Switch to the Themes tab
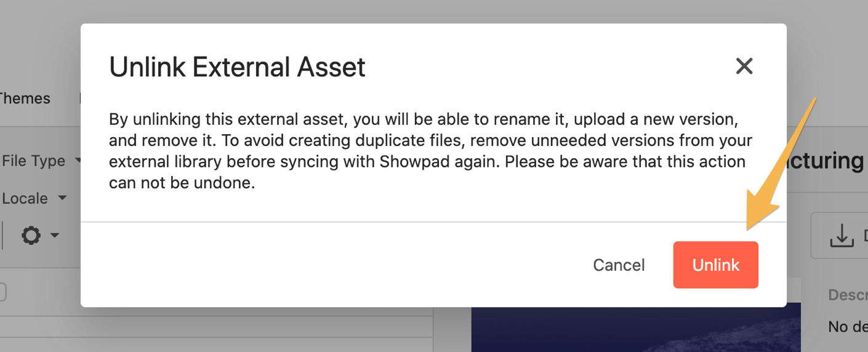The image size is (868, 352). click(25, 98)
